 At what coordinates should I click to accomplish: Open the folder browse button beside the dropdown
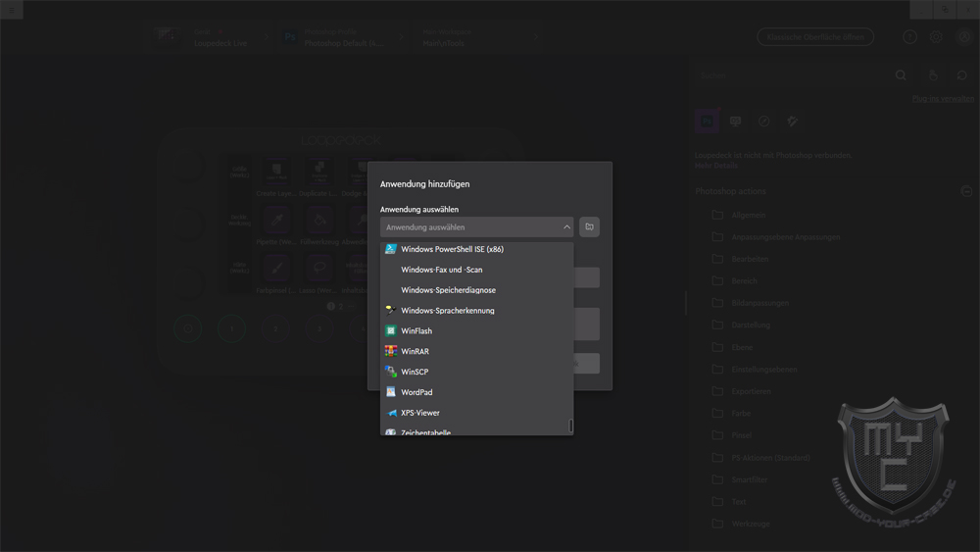tap(589, 226)
